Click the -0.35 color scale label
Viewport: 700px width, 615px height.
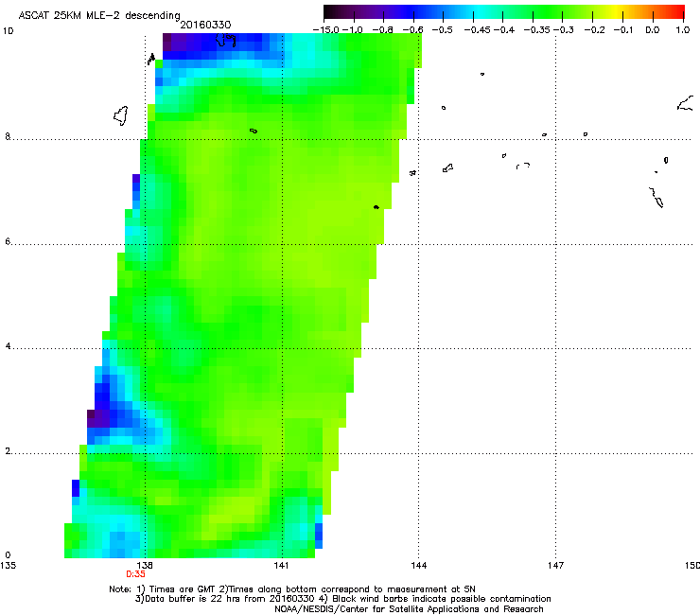click(537, 30)
